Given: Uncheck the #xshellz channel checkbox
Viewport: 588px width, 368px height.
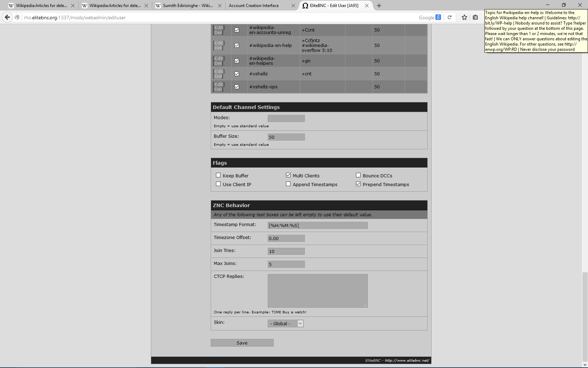Looking at the screenshot, I should click(x=237, y=74).
